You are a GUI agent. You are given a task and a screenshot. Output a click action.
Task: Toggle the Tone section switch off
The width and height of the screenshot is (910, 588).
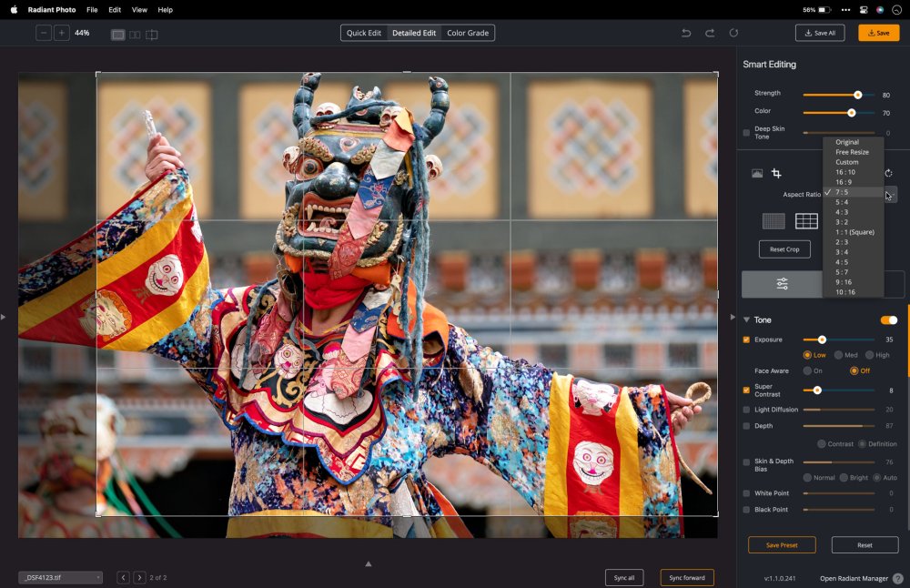[888, 320]
